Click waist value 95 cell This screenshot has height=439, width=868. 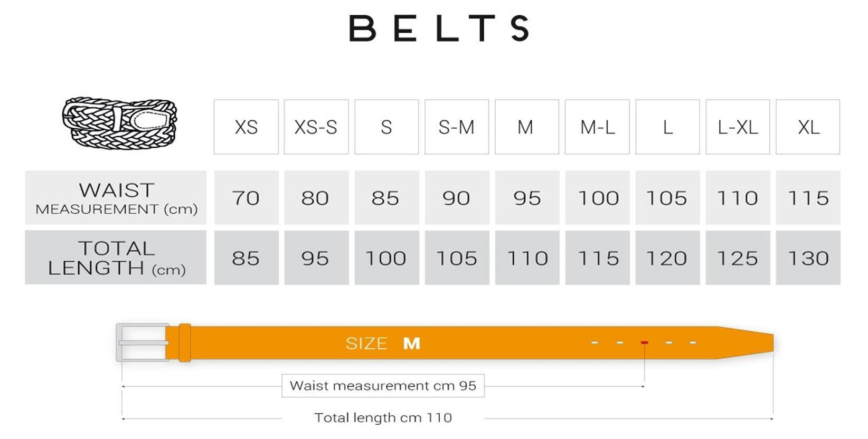(x=526, y=198)
